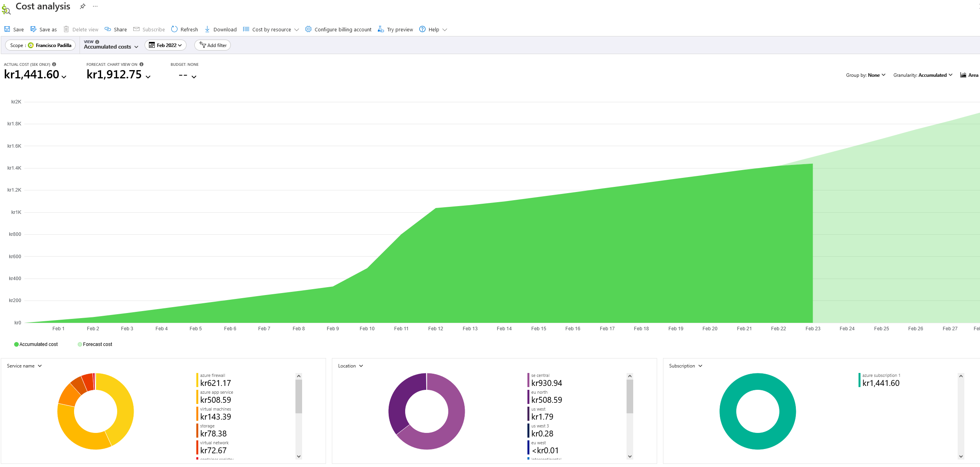980x467 pixels.
Task: Open the Cost by resource menu
Action: pyautogui.click(x=270, y=29)
